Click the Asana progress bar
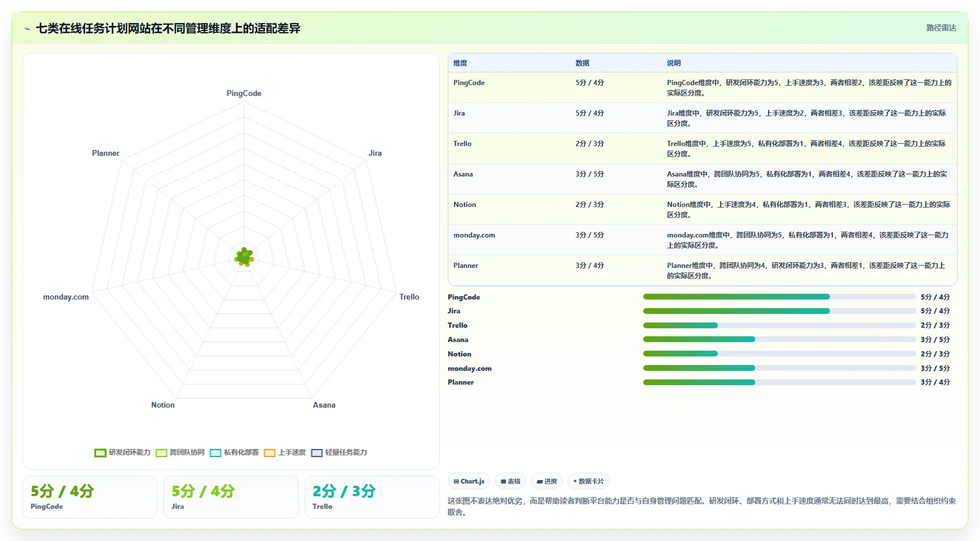This screenshot has height=541, width=980. pos(779,339)
